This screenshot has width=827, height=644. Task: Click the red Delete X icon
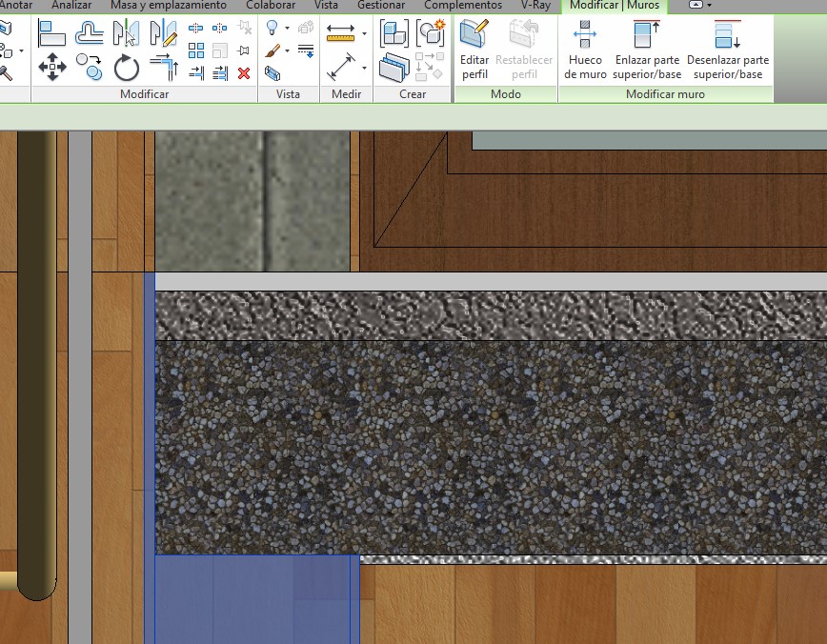[244, 72]
